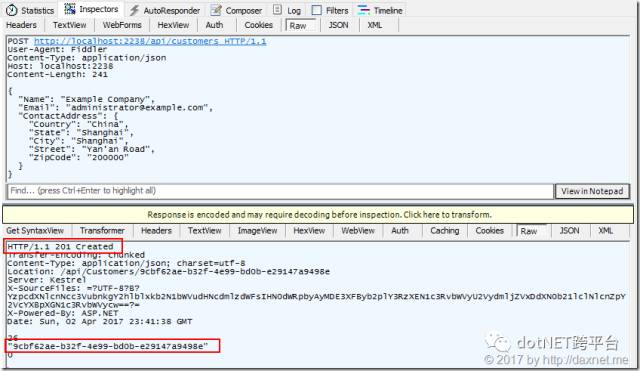This screenshot has width=640, height=371.
Task: Click the Inspectors magnifier icon
Action: [70, 9]
